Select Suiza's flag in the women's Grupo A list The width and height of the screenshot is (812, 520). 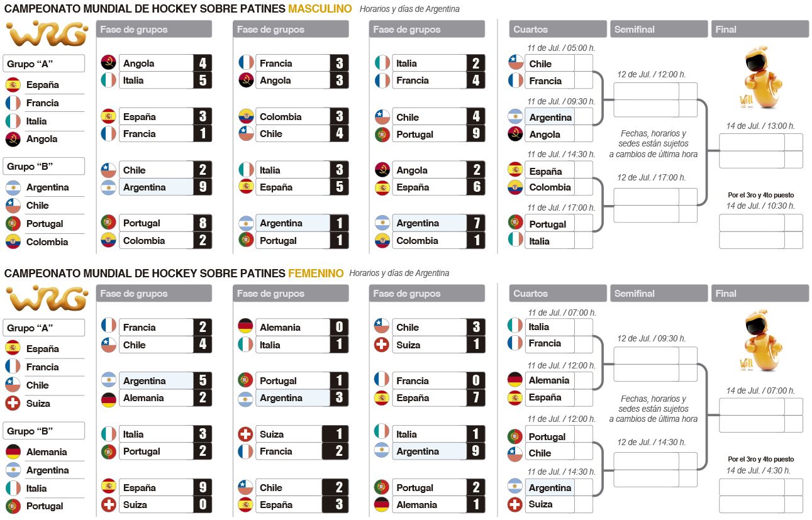click(x=13, y=403)
